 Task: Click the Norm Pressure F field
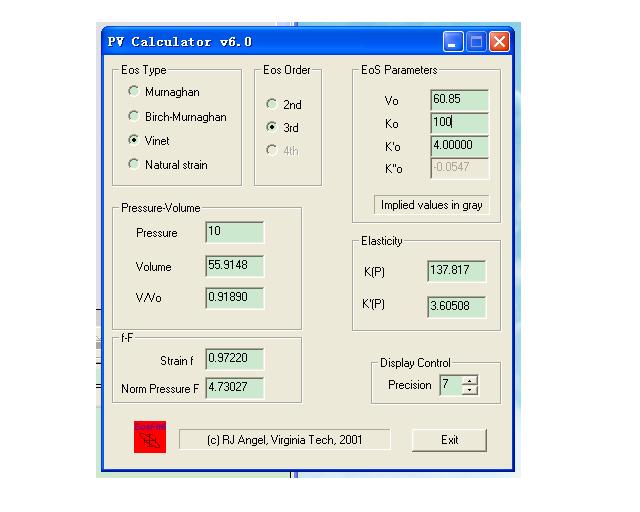coord(235,387)
